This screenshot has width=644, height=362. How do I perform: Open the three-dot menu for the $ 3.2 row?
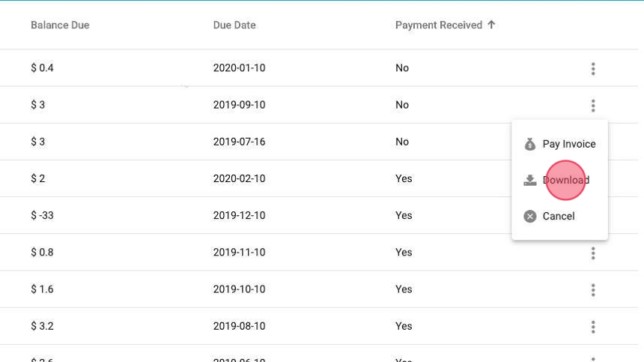[593, 327]
